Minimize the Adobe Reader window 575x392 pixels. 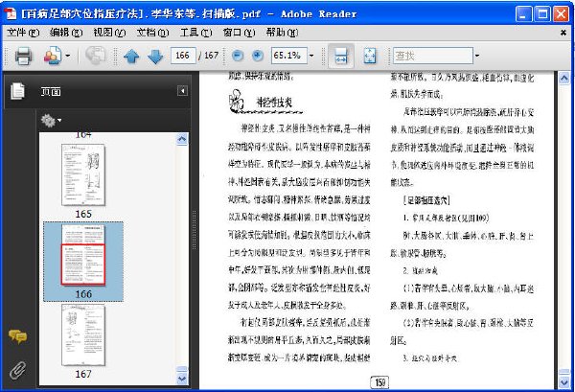[x=523, y=14]
